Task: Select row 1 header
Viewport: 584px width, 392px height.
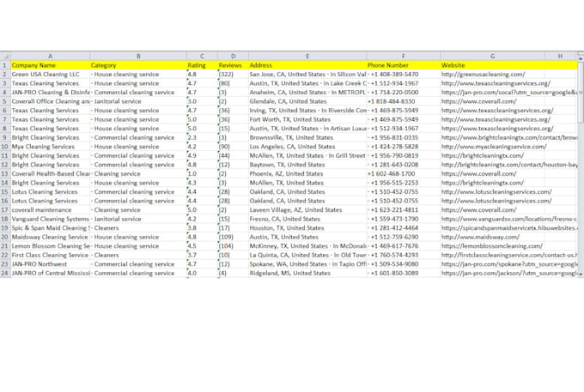Action: (x=5, y=65)
